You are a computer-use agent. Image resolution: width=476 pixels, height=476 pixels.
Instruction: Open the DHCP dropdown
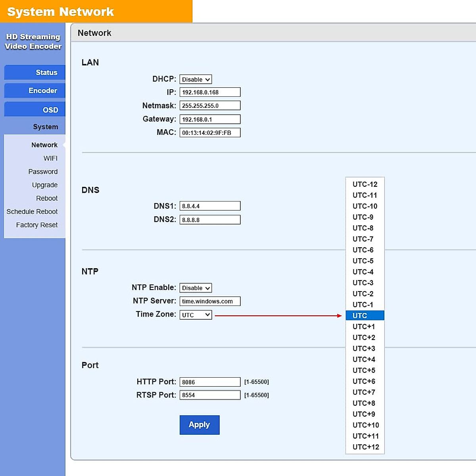[x=196, y=79]
